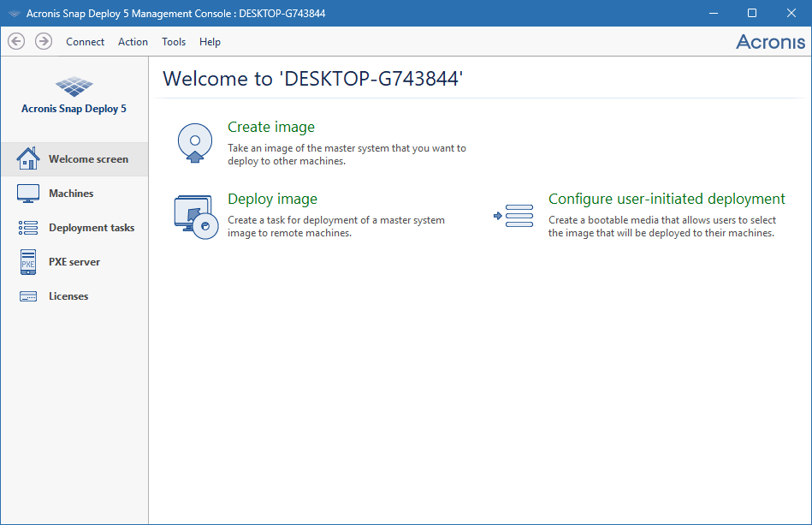Image resolution: width=812 pixels, height=525 pixels.
Task: Click Configure user-initiated deployment link
Action: click(x=667, y=199)
